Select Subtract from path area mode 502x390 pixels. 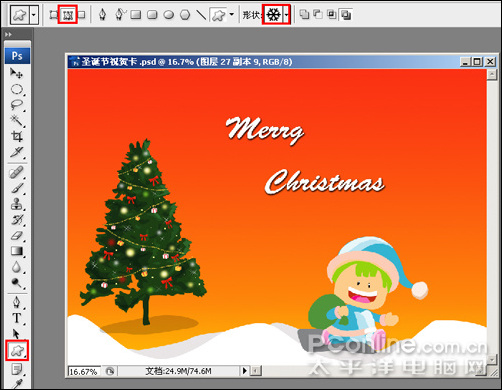318,14
